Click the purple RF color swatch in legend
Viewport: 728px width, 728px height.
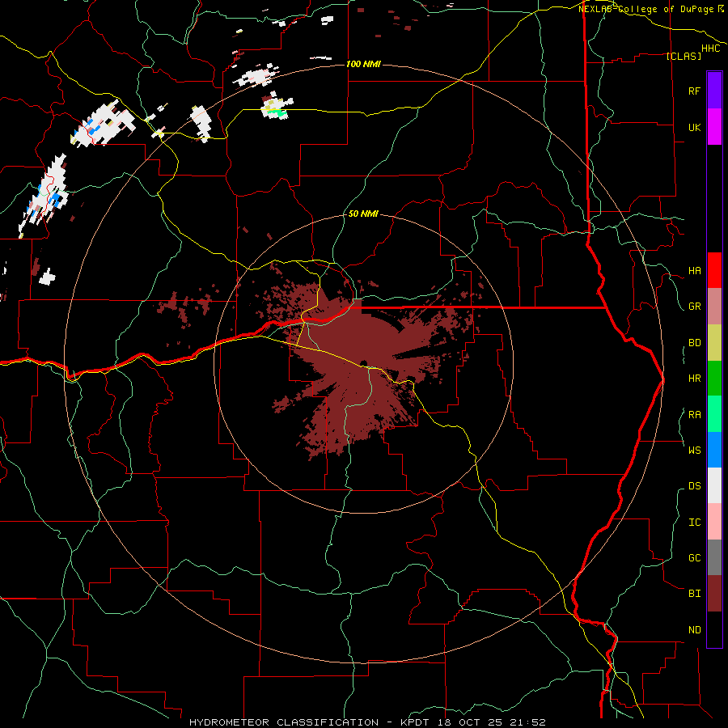pos(714,90)
